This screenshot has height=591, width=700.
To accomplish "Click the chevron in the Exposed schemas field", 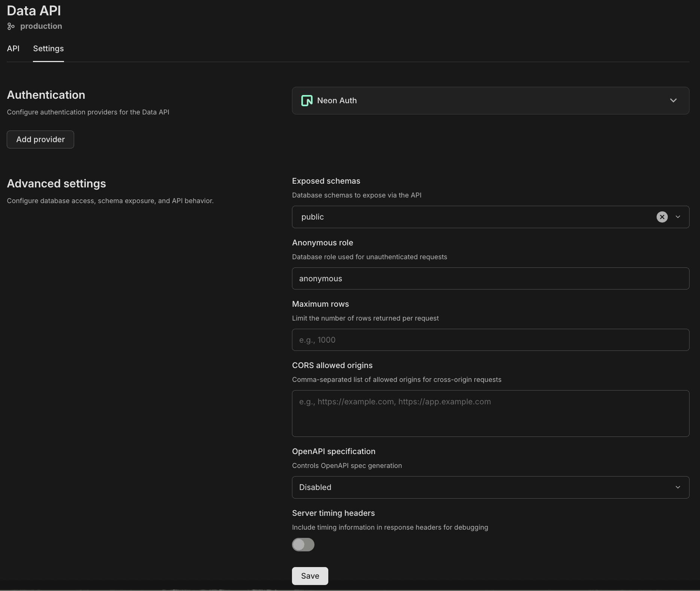I will coord(678,217).
